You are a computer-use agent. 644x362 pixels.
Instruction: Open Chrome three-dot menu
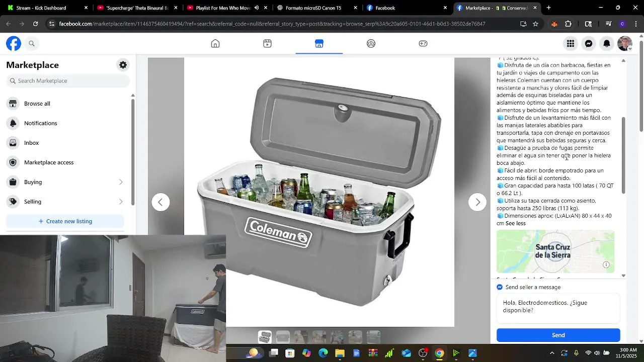point(635,24)
